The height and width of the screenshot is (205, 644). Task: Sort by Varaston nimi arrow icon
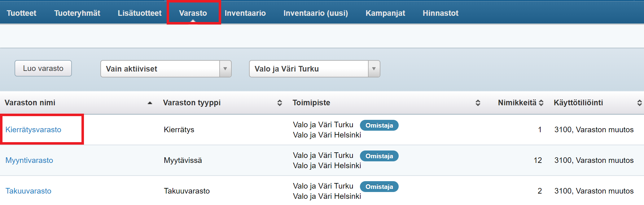click(150, 103)
